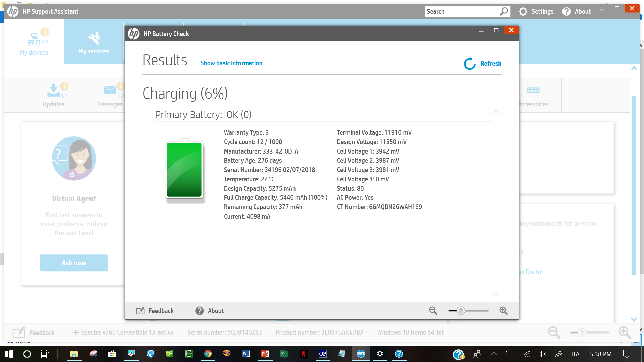This screenshot has width=644, height=362.
Task: Click the down chevron in Battery Check window
Action: coord(496,294)
